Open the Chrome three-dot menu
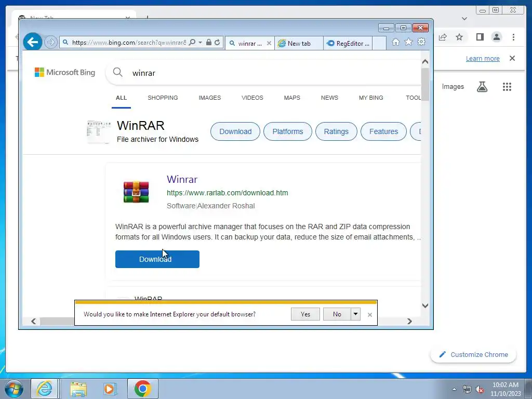The width and height of the screenshot is (532, 399). pyautogui.click(x=513, y=37)
